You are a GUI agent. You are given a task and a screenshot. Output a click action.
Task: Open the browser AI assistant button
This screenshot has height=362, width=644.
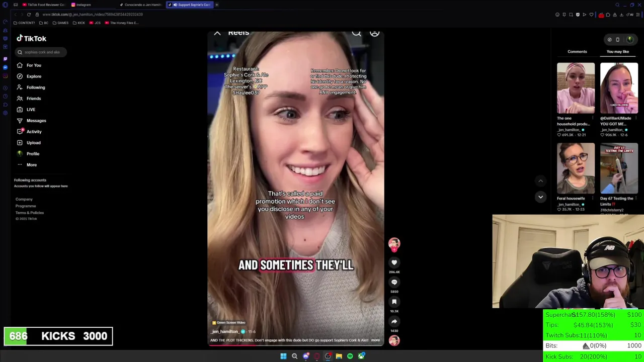click(631, 15)
